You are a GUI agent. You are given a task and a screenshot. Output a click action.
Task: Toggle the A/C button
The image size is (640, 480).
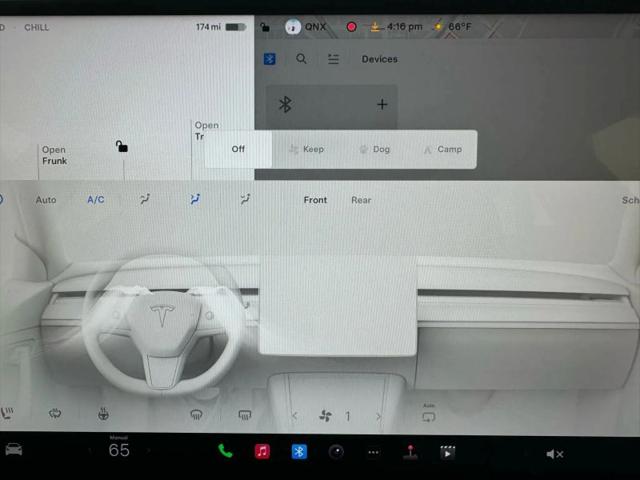(96, 200)
